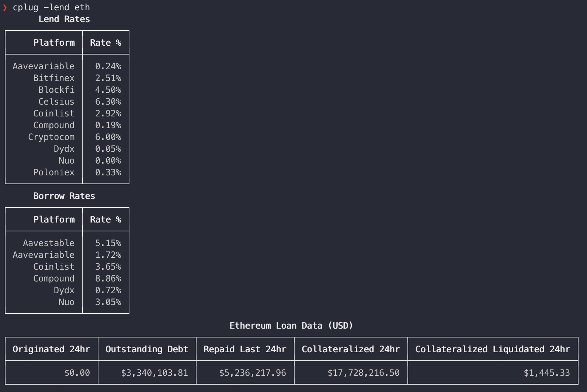The image size is (587, 392).
Task: Select Aavevariable in the Borrow Rates table
Action: (x=44, y=255)
